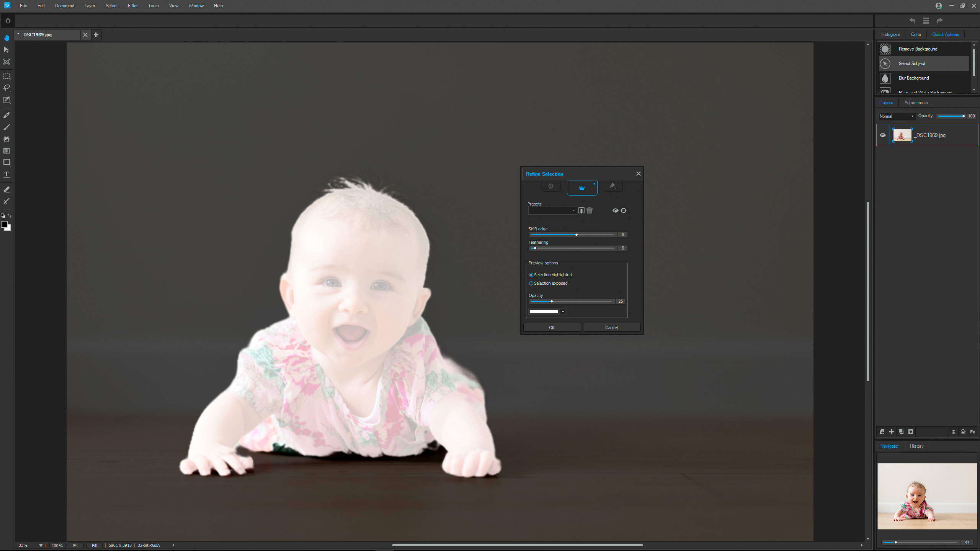Select the Paint Brush tool
Viewport: 980px width, 551px height.
pos(7,127)
